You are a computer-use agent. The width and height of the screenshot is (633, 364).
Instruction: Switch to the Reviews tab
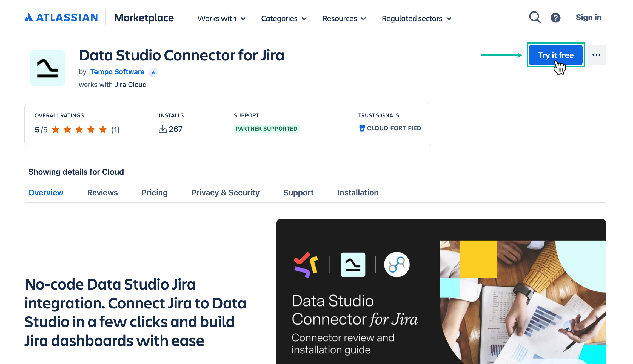click(102, 193)
